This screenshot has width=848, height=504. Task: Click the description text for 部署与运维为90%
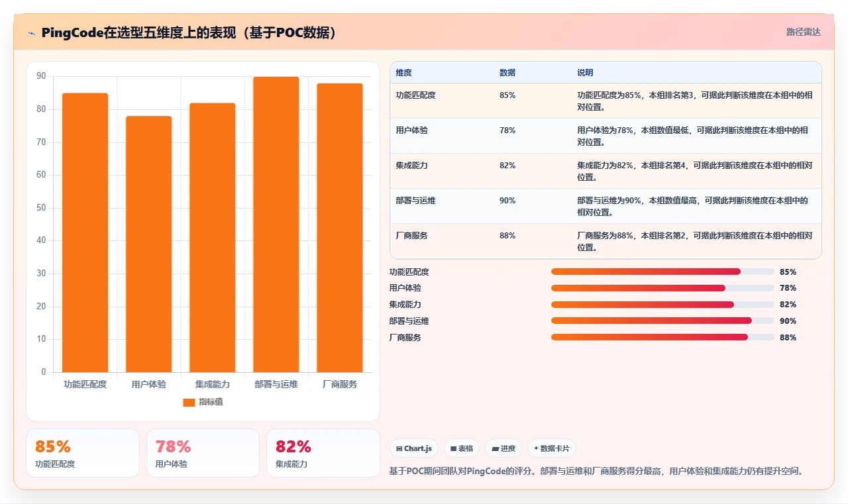coord(692,207)
